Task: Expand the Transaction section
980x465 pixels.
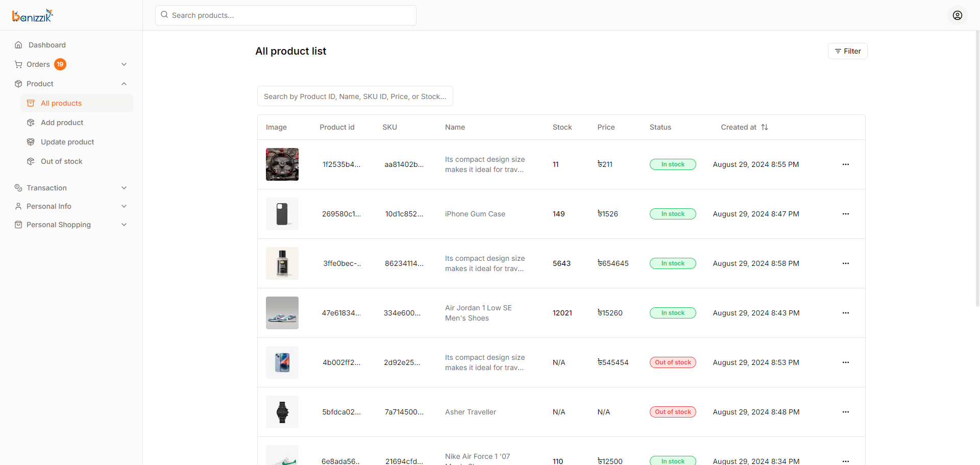Action: pos(71,188)
